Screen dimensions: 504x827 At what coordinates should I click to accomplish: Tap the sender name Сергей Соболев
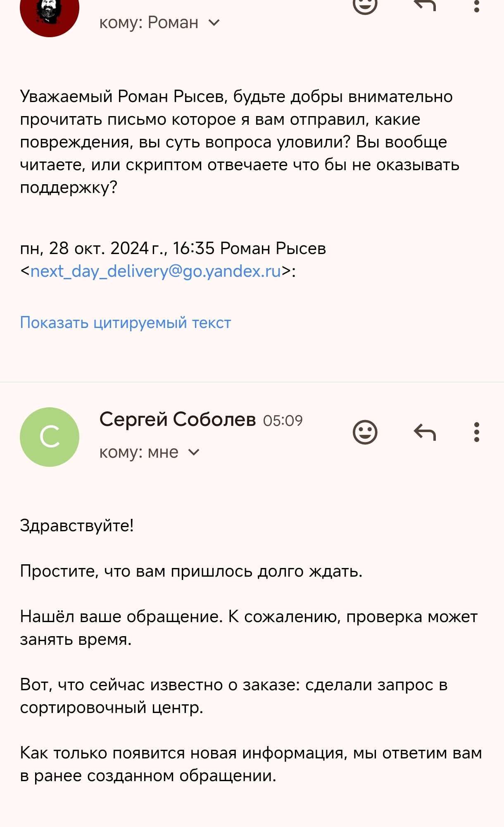(x=178, y=420)
